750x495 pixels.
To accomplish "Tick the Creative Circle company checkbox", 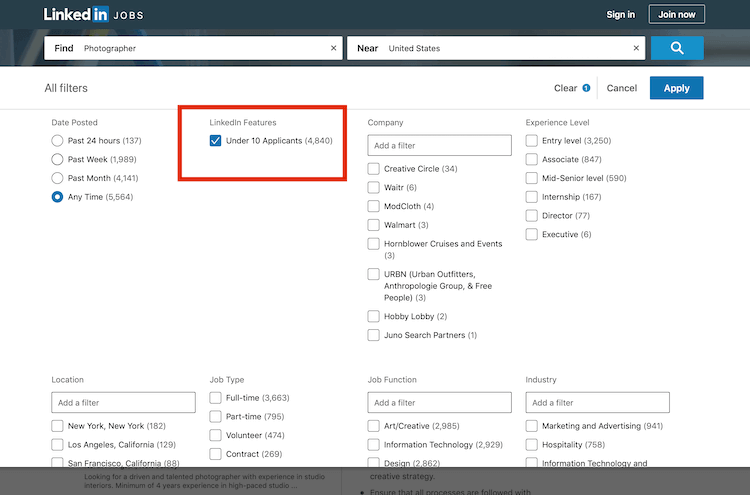I will pos(374,169).
